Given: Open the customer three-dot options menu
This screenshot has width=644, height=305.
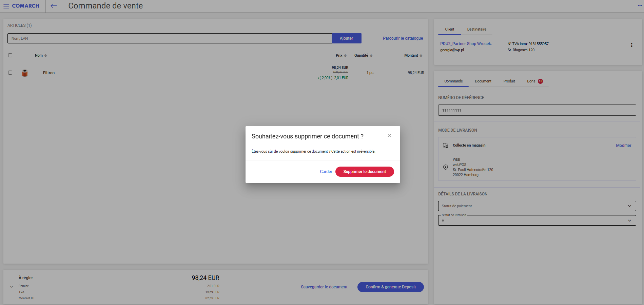Looking at the screenshot, I should tap(631, 45).
